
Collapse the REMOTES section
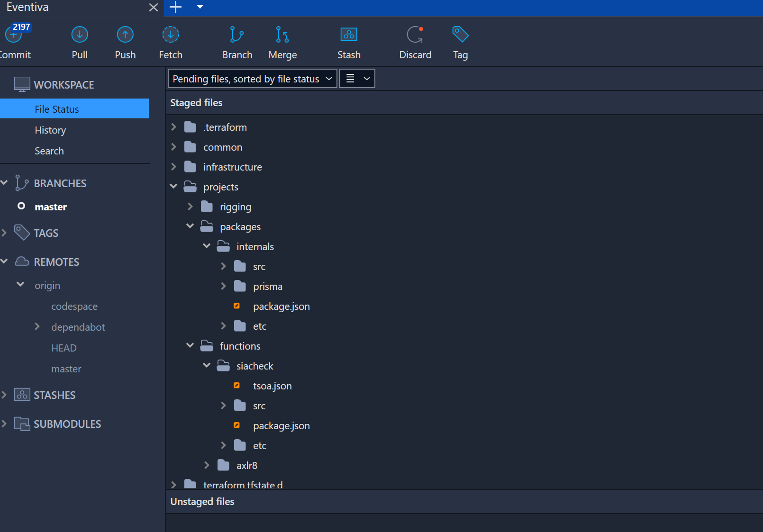tap(4, 261)
